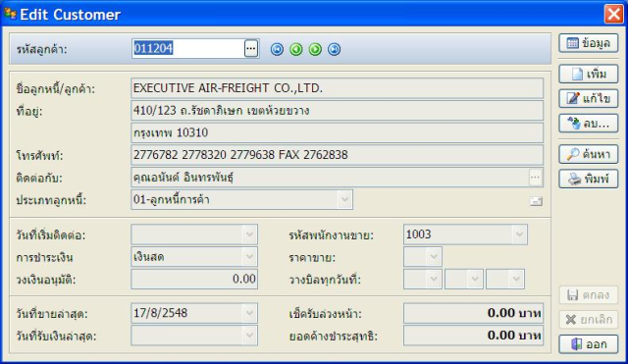
Task: Click the ข้อมูล data button
Action: click(589, 43)
